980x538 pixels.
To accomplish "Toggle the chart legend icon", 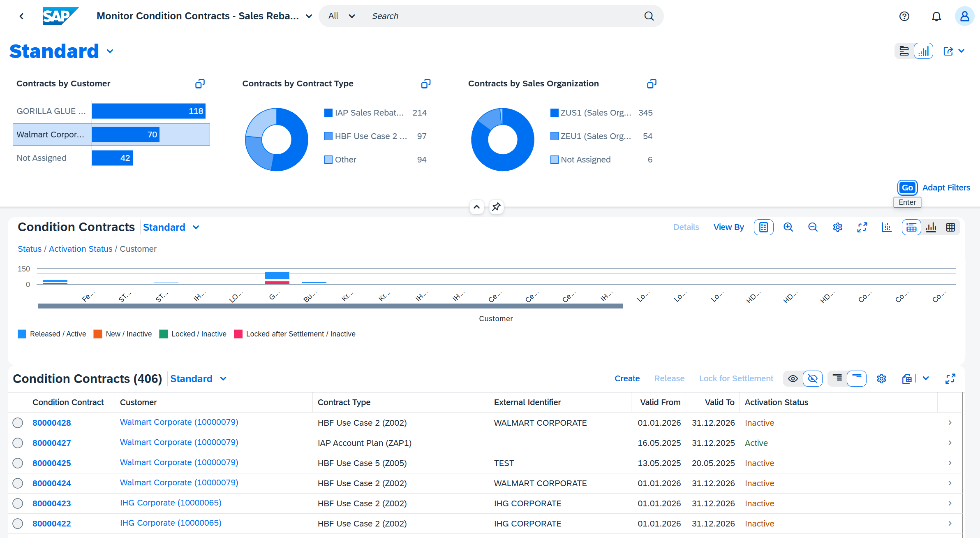I will (763, 227).
